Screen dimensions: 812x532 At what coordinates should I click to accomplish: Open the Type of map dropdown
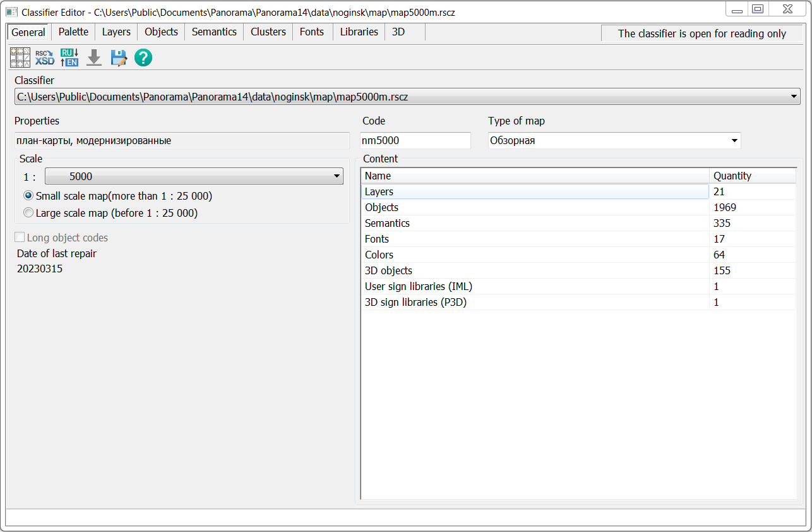[734, 140]
